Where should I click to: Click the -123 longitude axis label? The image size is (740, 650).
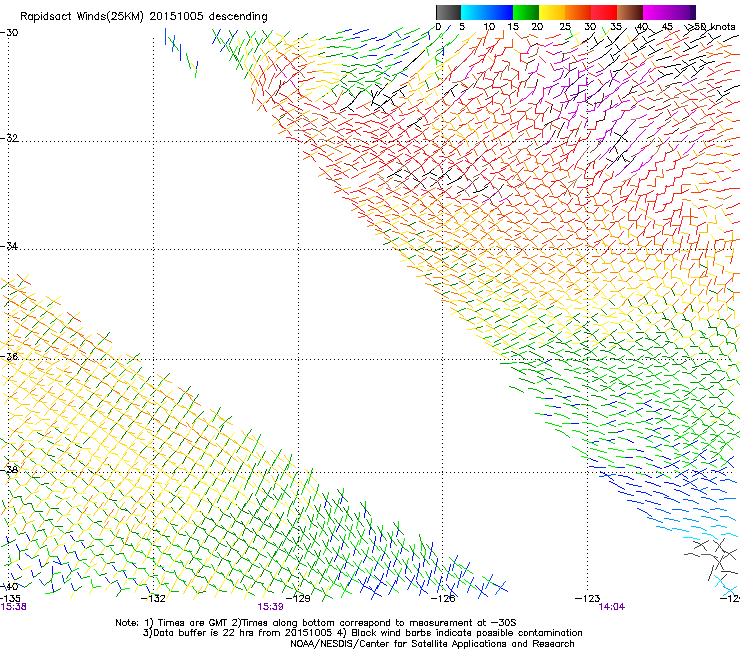pos(587,599)
